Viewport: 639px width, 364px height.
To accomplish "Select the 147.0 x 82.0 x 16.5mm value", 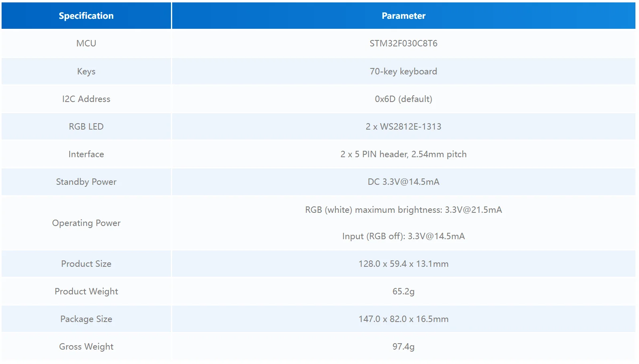I will [404, 319].
